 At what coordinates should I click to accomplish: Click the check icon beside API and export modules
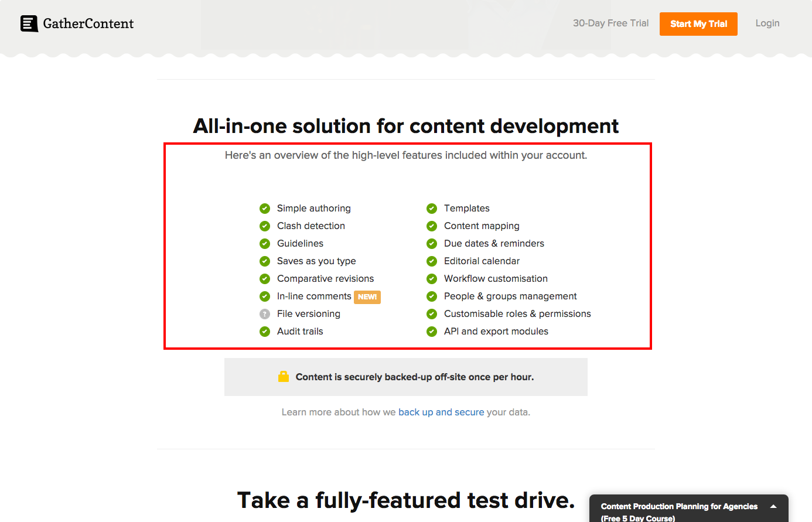tap(432, 332)
